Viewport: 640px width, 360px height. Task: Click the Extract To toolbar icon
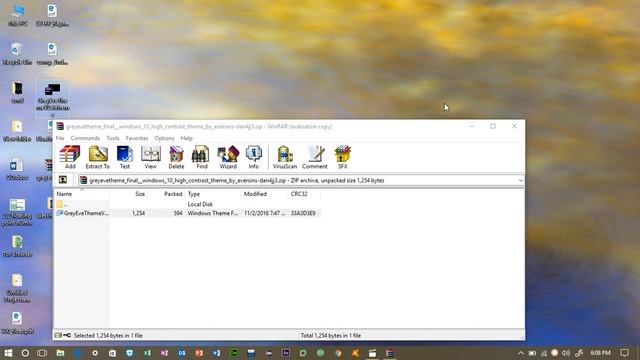pos(98,157)
